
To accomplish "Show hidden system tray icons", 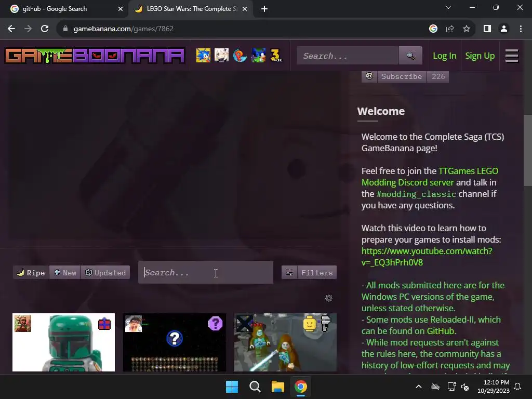I will tap(419, 387).
